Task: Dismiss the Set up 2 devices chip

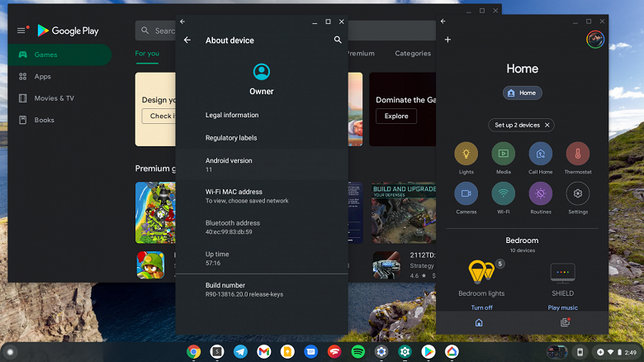Action: [547, 125]
